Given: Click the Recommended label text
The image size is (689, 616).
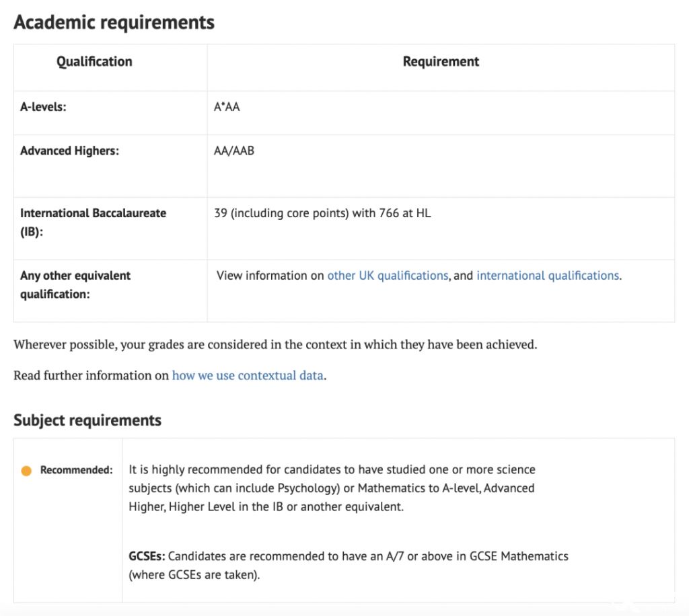Looking at the screenshot, I should (77, 470).
